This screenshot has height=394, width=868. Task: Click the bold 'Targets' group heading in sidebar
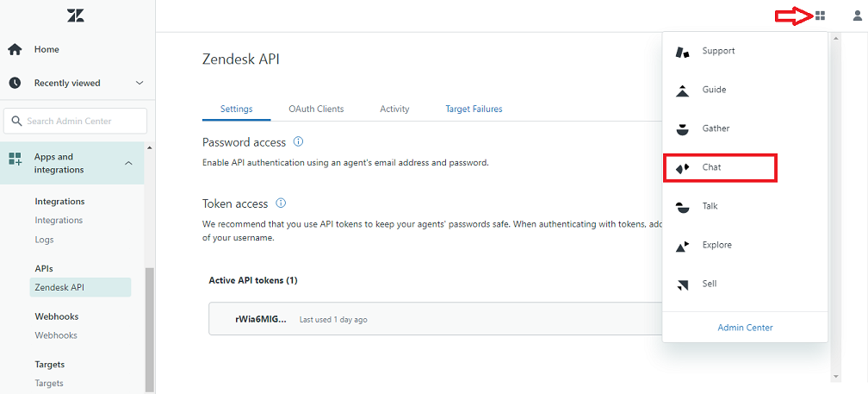(49, 364)
